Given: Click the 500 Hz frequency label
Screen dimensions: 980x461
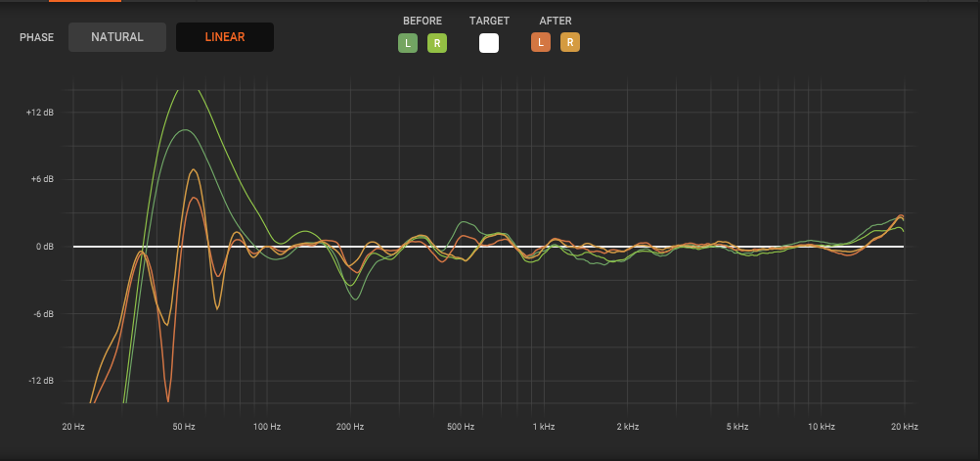Looking at the screenshot, I should pyautogui.click(x=461, y=427).
